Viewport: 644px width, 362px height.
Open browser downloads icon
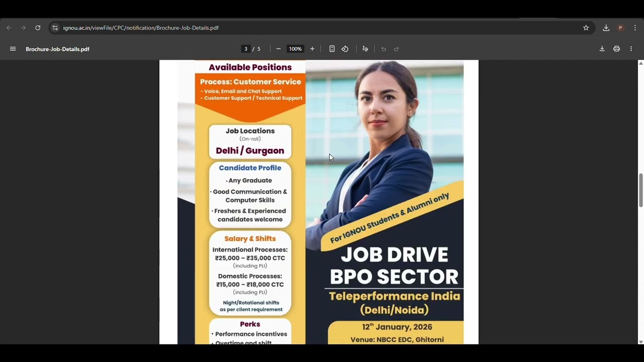click(x=606, y=28)
